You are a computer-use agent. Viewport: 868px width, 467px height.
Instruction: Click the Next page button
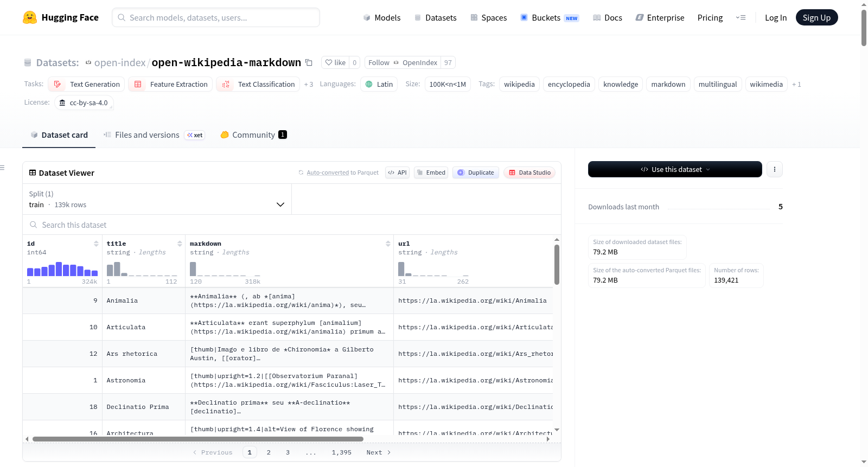[x=379, y=452]
